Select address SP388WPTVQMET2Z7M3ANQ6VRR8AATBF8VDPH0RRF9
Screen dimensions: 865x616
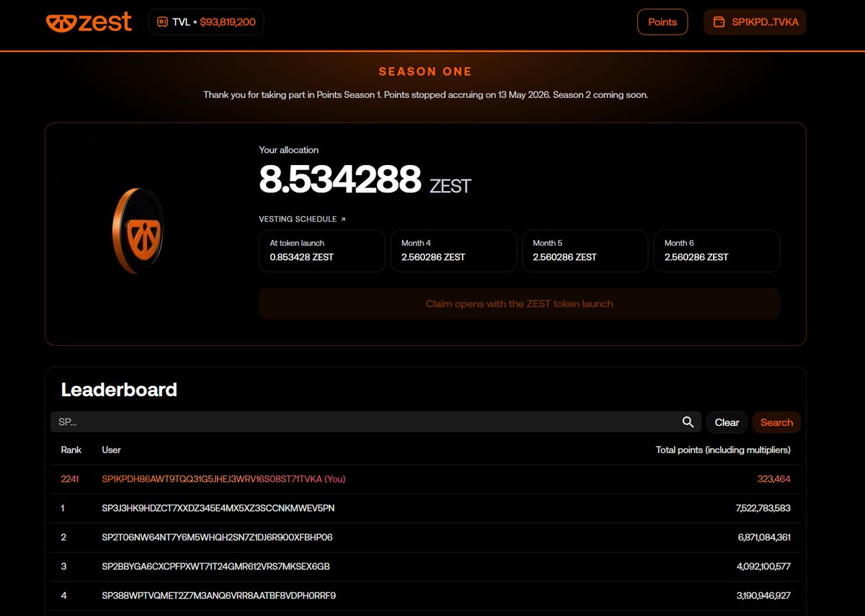click(x=219, y=596)
